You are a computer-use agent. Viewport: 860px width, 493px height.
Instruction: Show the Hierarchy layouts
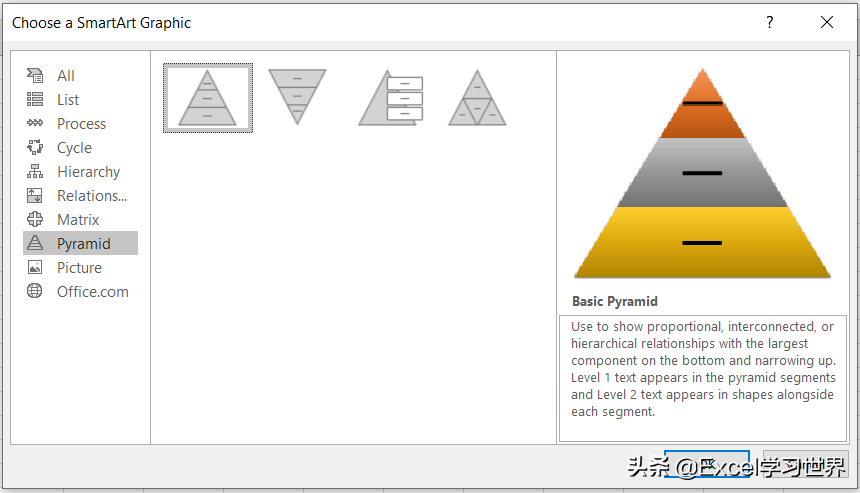click(88, 172)
